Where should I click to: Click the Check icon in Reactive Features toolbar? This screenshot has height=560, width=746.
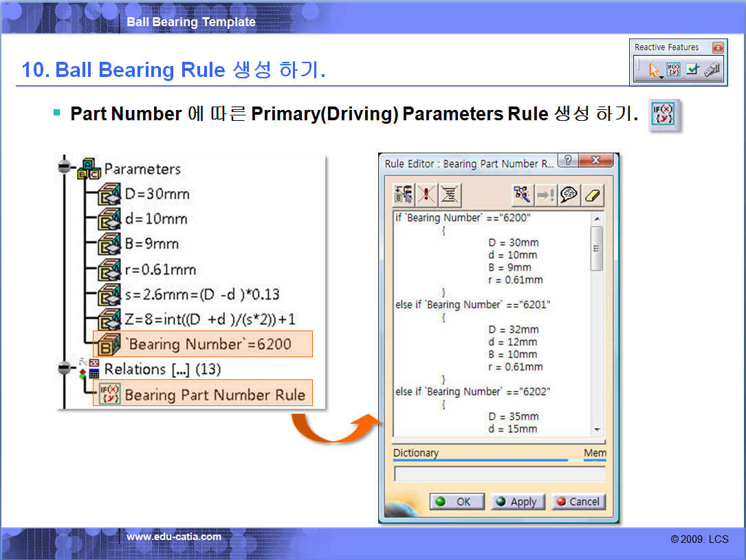(x=692, y=69)
